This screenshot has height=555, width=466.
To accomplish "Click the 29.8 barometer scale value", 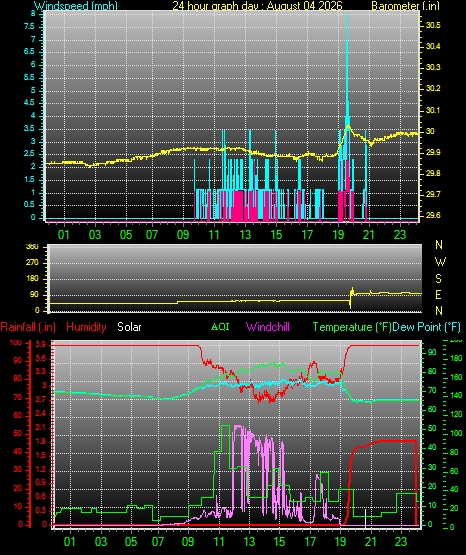I will tap(433, 173).
